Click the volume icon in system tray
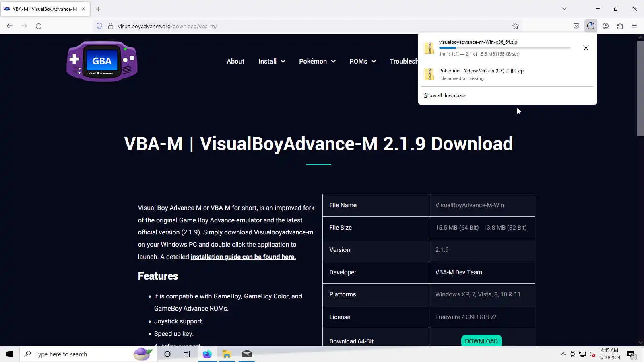The height and width of the screenshot is (362, 644). [592, 354]
